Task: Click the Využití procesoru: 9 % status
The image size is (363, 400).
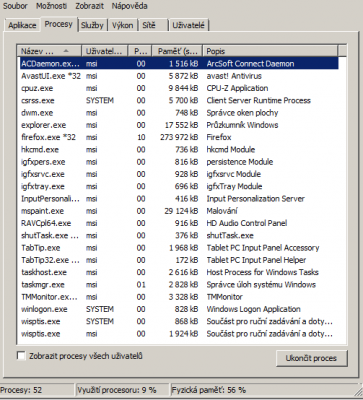Action: point(117,390)
